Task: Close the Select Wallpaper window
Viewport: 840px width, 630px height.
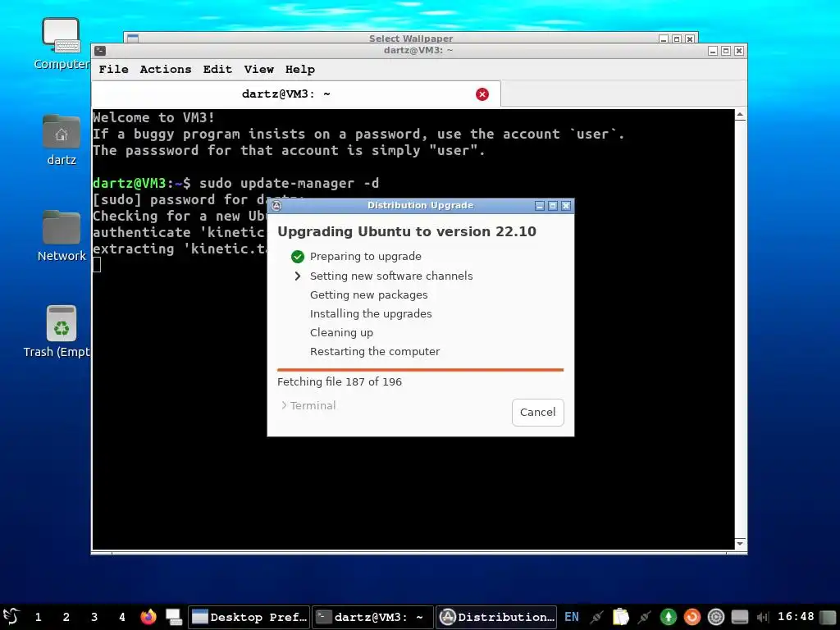Action: tap(690, 39)
